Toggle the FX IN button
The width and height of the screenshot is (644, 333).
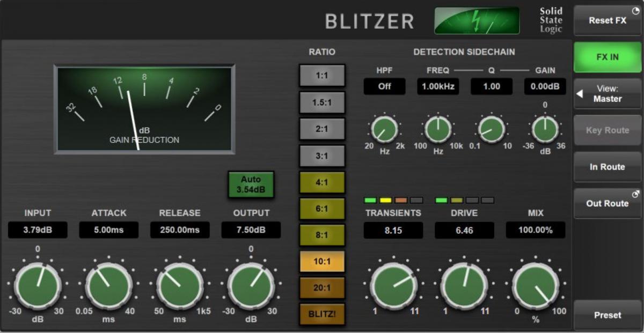pos(607,57)
